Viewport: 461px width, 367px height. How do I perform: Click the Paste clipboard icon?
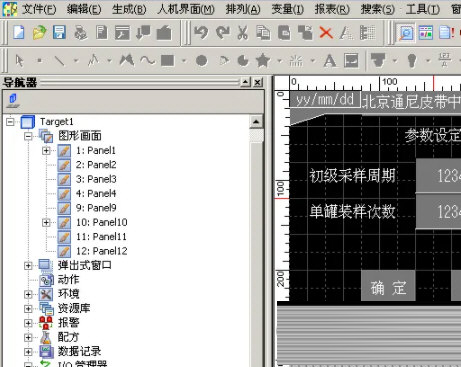tap(284, 33)
